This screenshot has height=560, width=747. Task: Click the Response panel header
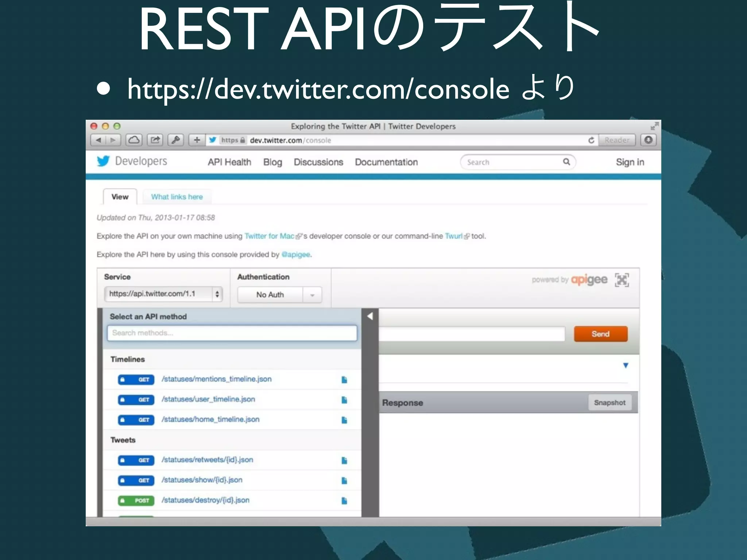pos(403,403)
